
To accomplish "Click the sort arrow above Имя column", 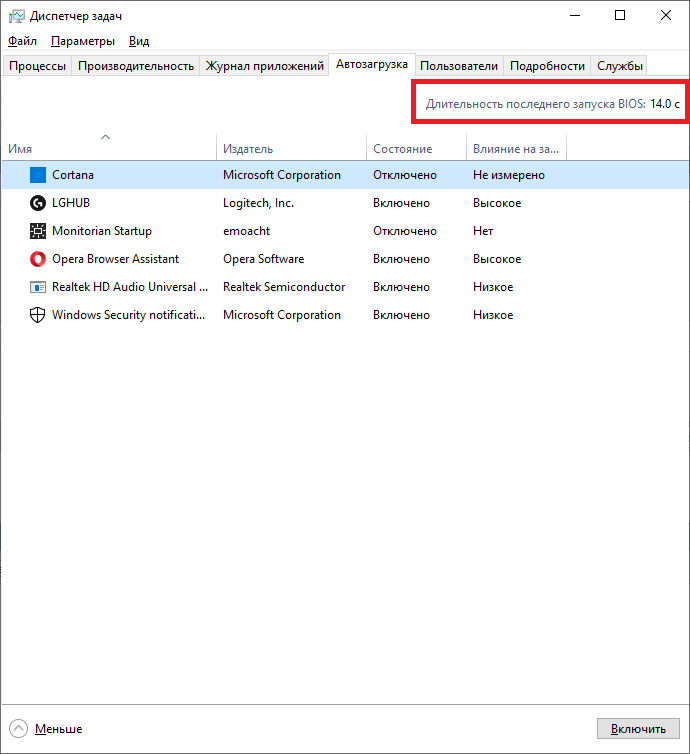I will (x=105, y=137).
